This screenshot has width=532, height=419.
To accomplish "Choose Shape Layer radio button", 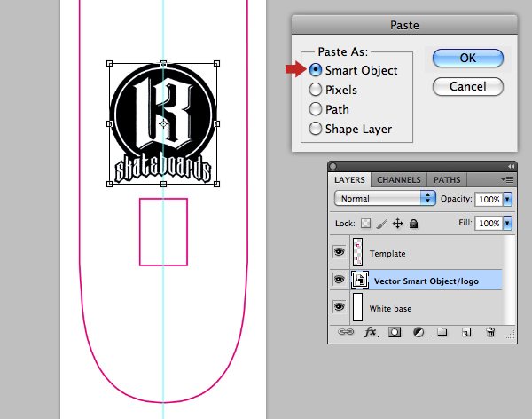I will click(x=316, y=129).
